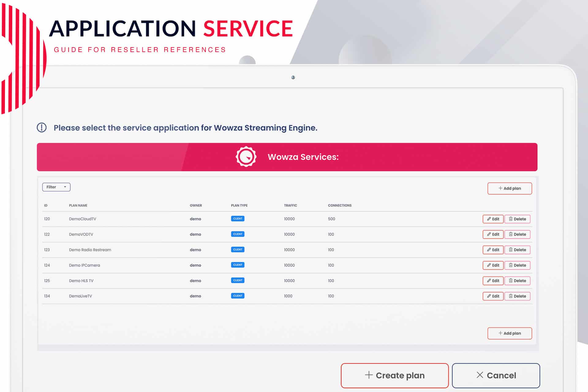
Task: Delete the Demo HLS TV plan
Action: pyautogui.click(x=517, y=281)
